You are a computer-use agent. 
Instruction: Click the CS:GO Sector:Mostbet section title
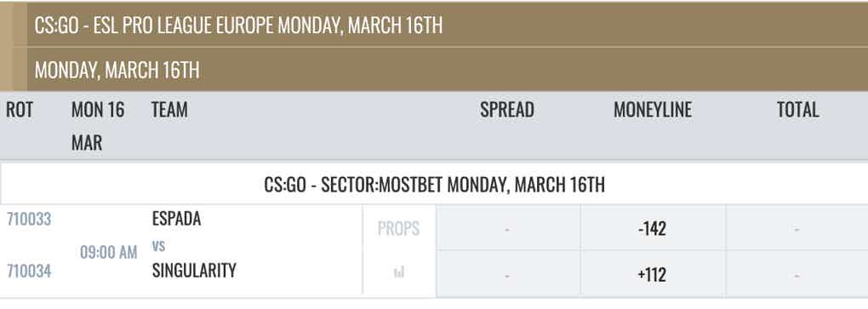[x=435, y=185]
